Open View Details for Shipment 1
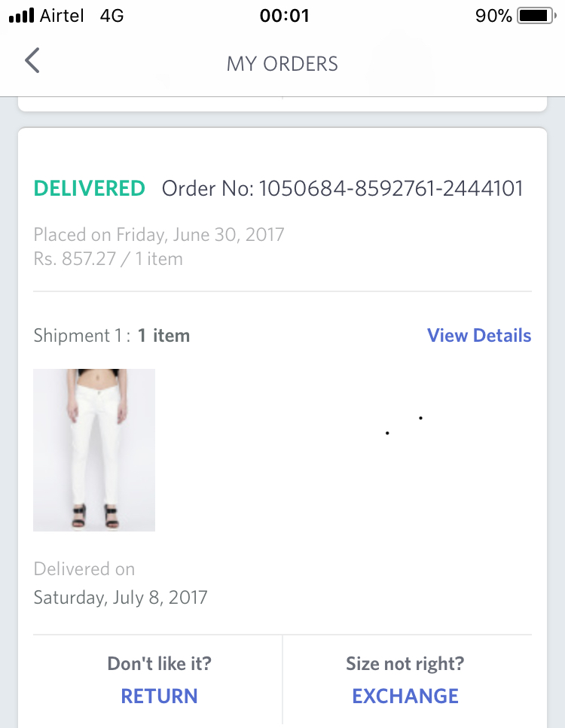Screen dimensions: 565x728 coord(479,335)
